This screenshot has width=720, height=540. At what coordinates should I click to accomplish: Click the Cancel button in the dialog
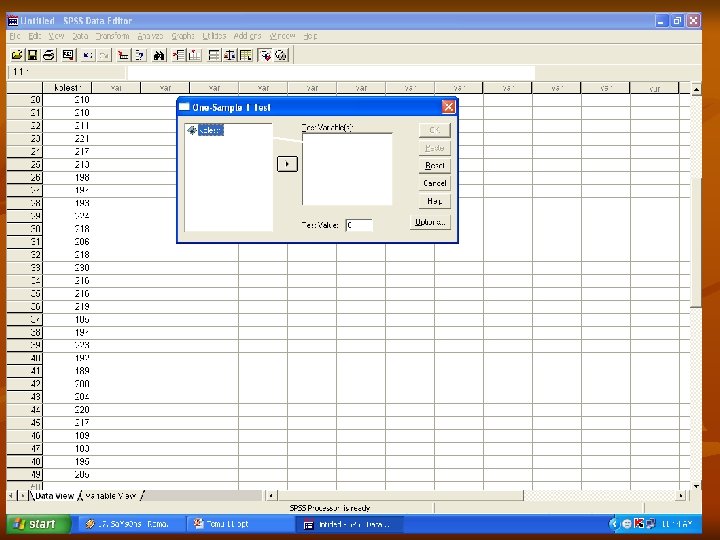click(434, 183)
